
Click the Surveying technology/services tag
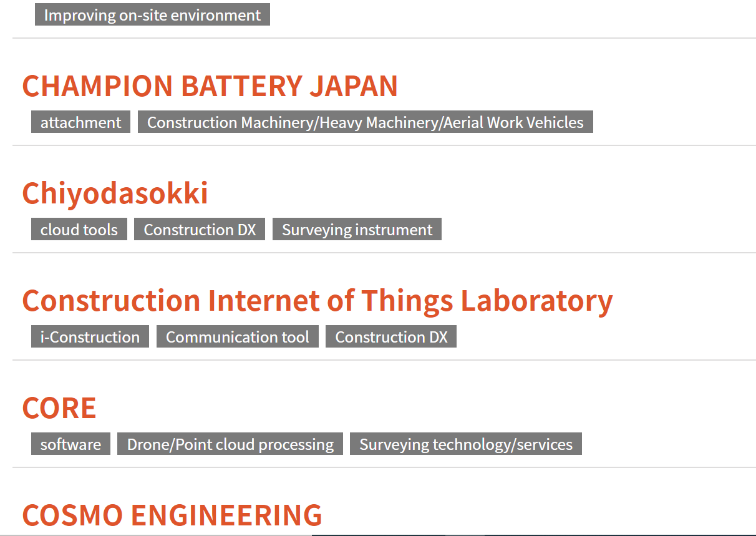pyautogui.click(x=466, y=444)
